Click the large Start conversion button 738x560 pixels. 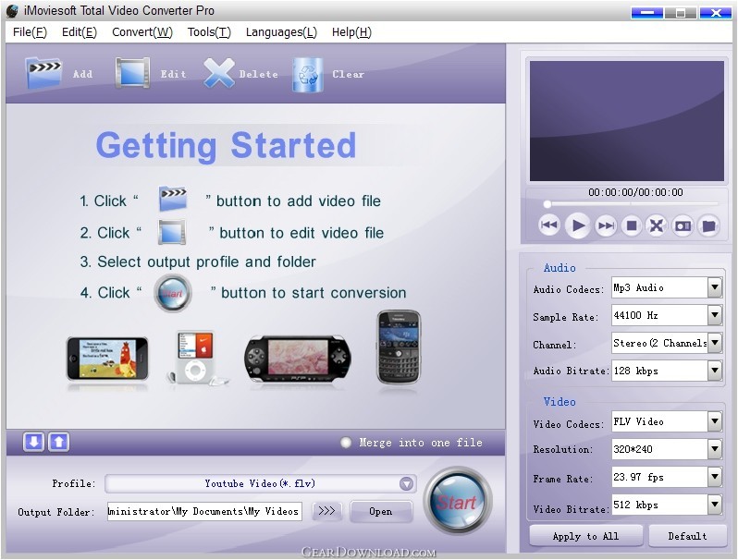(457, 501)
